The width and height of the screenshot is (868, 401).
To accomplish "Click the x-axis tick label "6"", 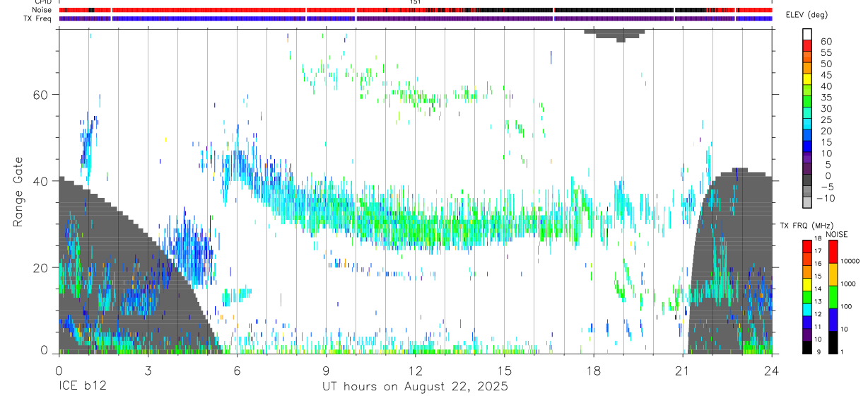I will click(237, 370).
